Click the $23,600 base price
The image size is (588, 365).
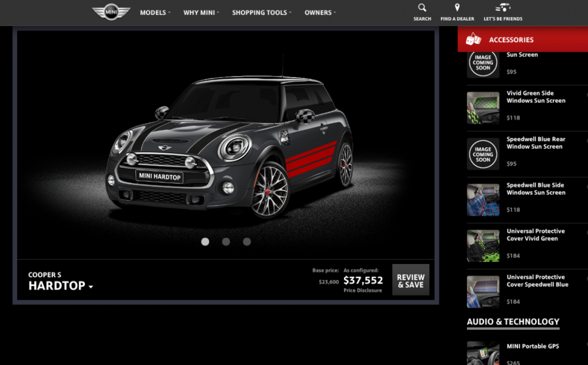click(329, 281)
